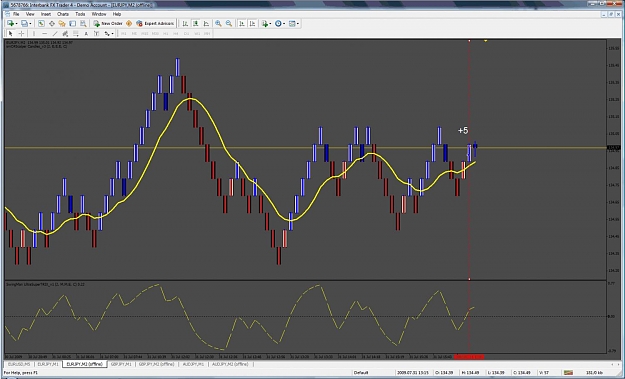Select the M5 timeframe button
Screen dimensions: 625x379
click(x=134, y=33)
